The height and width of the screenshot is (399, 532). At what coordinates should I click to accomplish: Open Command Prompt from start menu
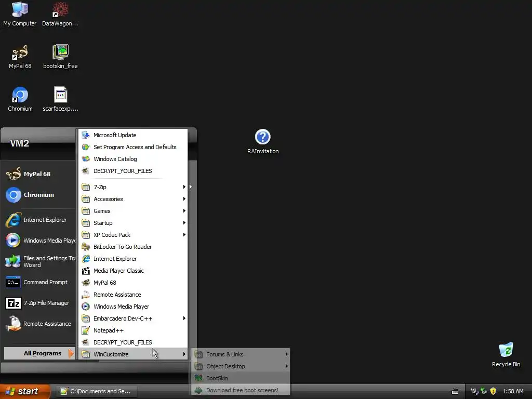(39, 282)
